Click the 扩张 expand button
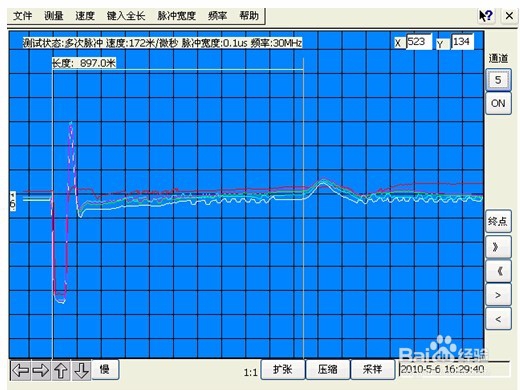 pos(283,369)
